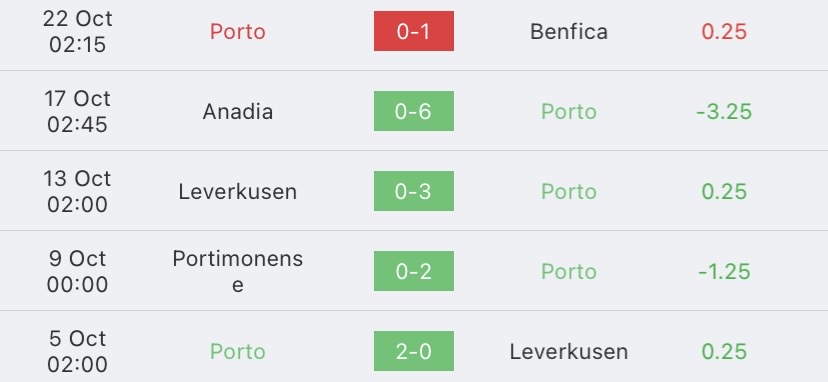Open the Porto 0-1 Benfica score
Viewport: 828px width, 382px height.
[413, 31]
